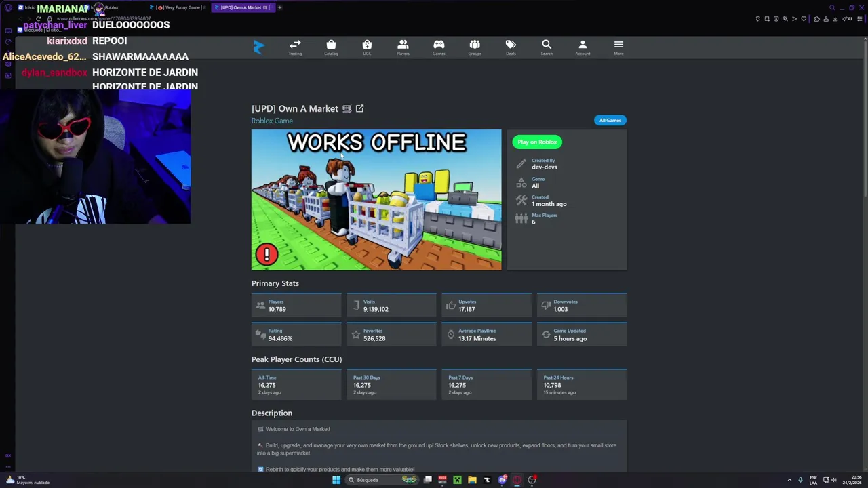Click the game thumbnail image

[376, 200]
